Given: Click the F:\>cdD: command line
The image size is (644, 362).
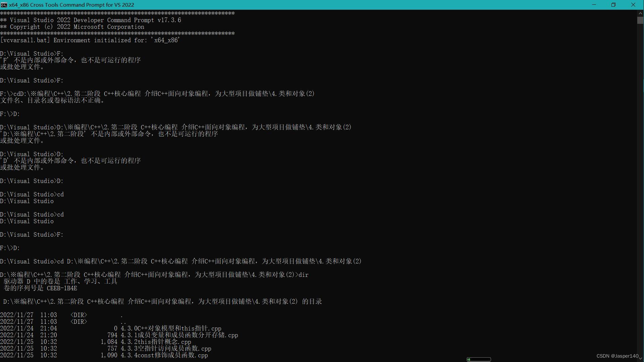Looking at the screenshot, I should [x=157, y=94].
